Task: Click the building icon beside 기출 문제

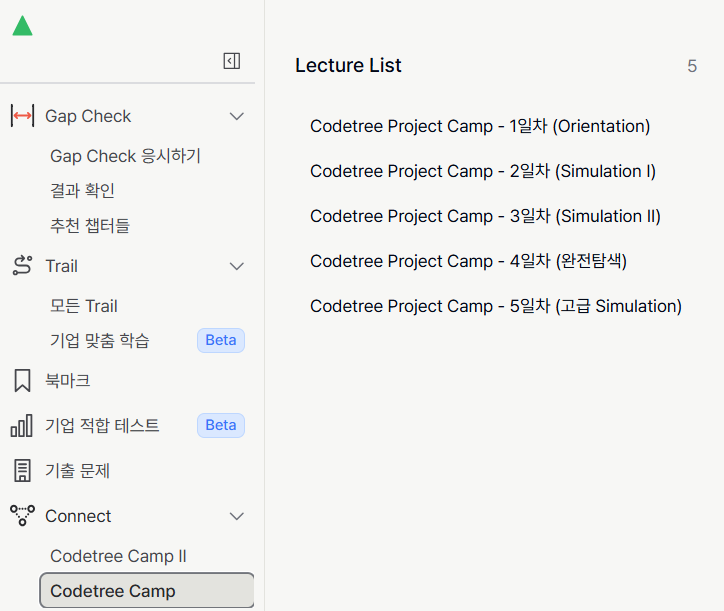Action: [22, 471]
